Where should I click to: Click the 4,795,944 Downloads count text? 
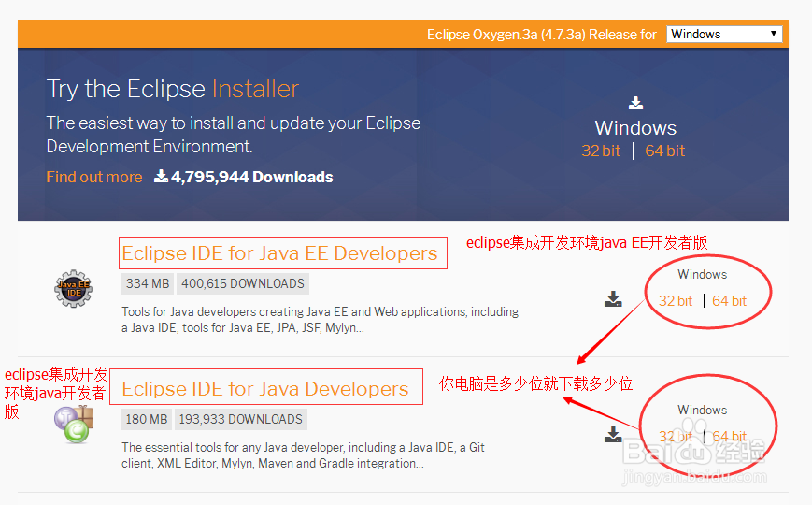tap(251, 178)
